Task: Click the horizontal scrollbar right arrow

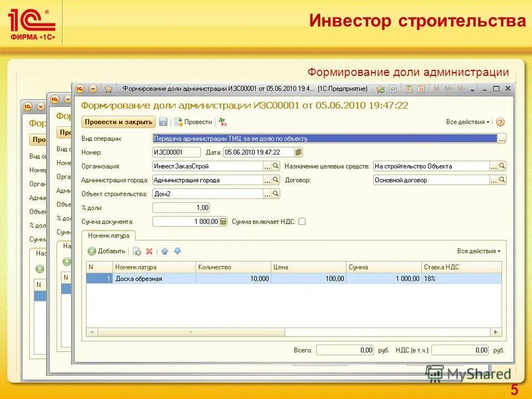Action: [x=496, y=332]
